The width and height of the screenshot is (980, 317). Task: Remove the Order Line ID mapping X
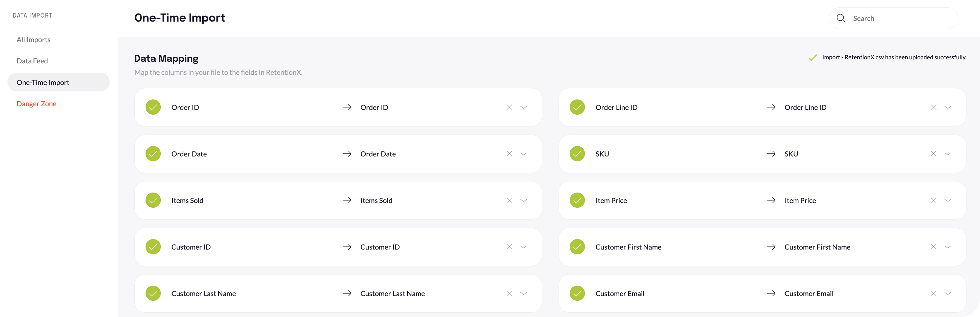(933, 107)
